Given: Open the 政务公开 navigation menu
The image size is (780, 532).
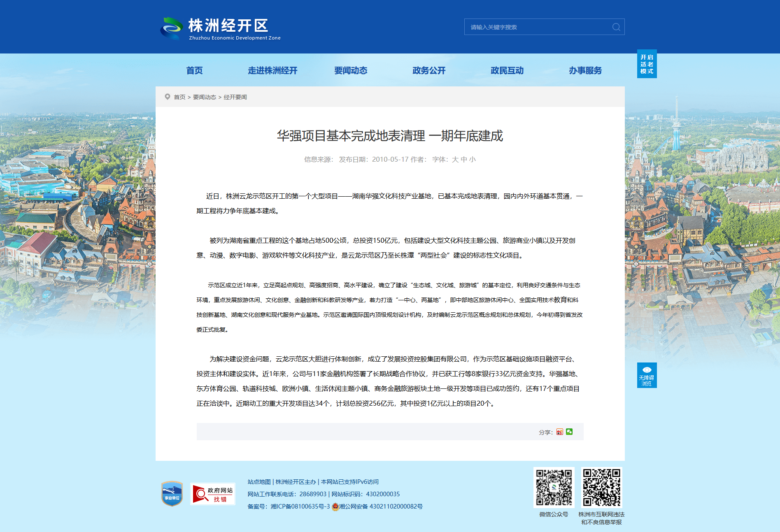Looking at the screenshot, I should [x=429, y=70].
